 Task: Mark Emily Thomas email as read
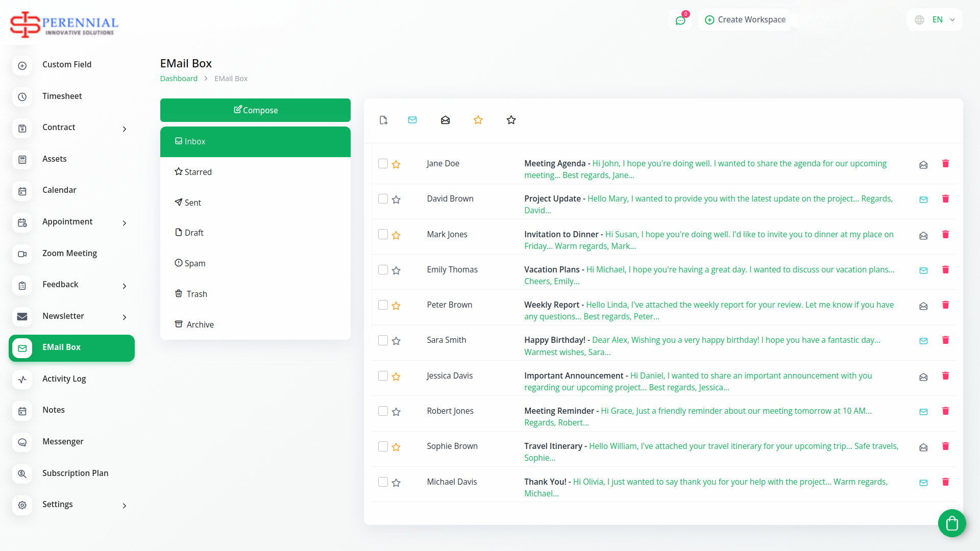point(923,270)
